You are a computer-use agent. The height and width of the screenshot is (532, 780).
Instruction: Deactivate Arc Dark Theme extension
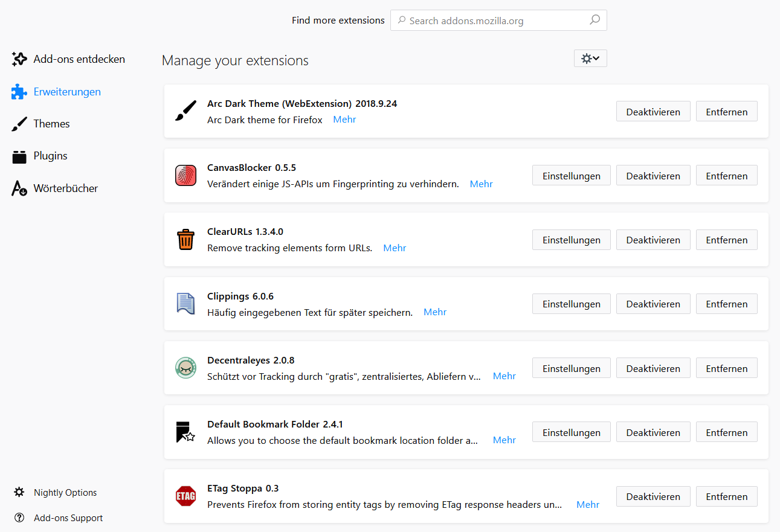[653, 112]
